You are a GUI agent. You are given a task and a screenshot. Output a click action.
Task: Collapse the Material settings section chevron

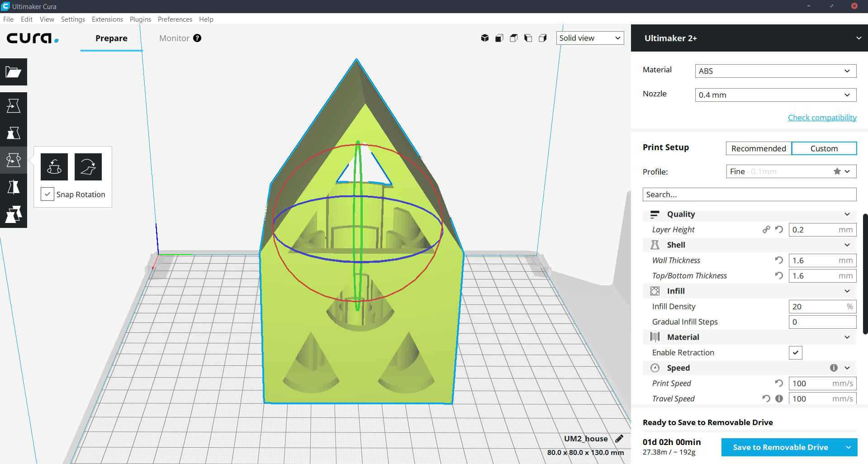pos(847,337)
